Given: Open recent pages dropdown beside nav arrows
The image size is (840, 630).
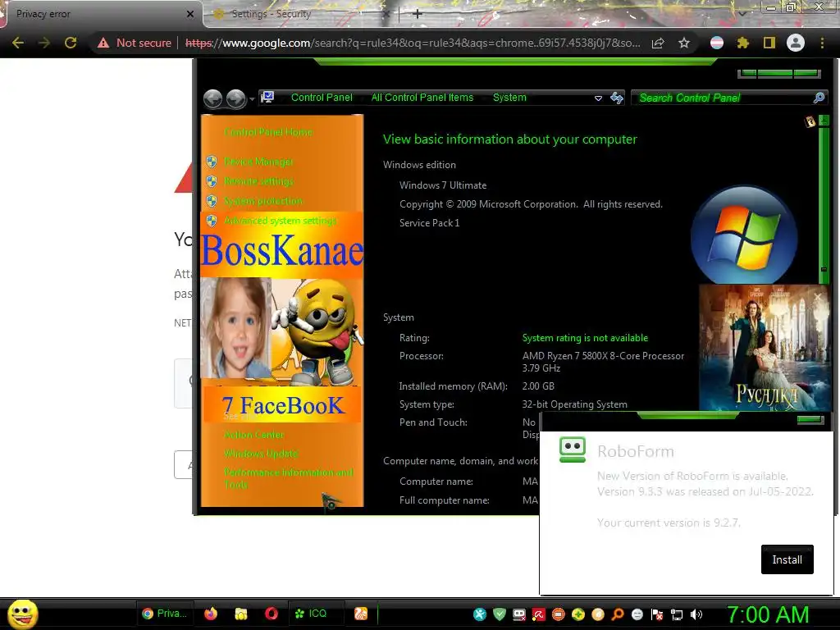Looking at the screenshot, I should [x=253, y=99].
